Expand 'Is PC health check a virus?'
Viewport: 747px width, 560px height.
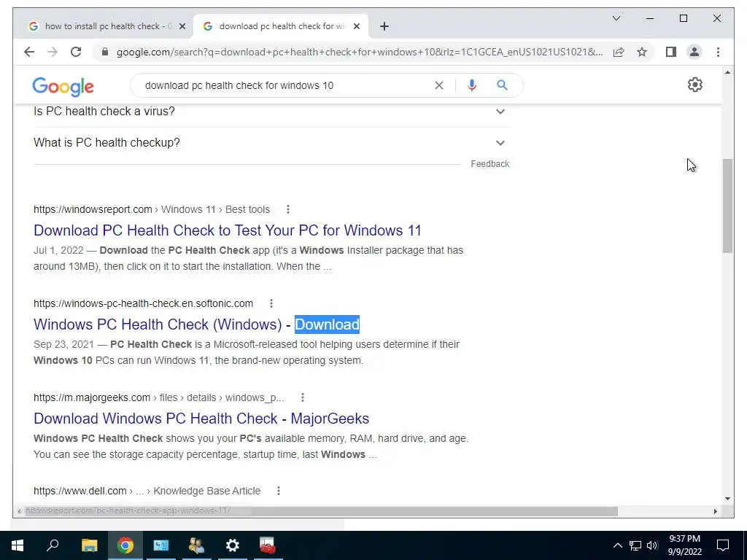[271, 111]
